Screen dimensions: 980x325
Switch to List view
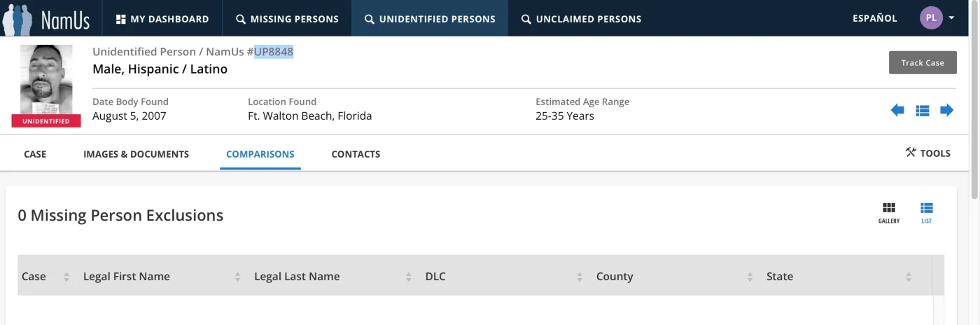point(927,212)
